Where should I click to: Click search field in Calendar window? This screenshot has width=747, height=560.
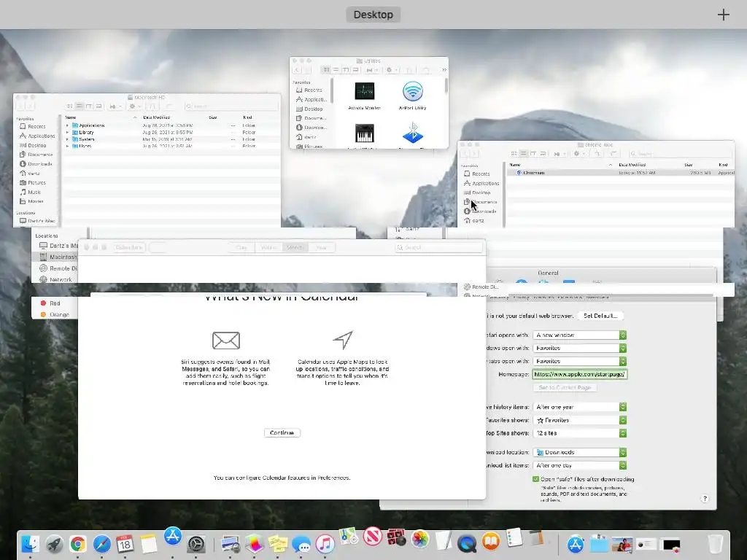[x=438, y=248]
